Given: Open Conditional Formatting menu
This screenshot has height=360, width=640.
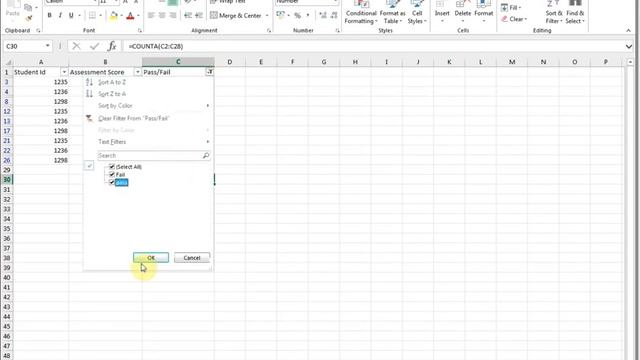Looking at the screenshot, I should 361,12.
